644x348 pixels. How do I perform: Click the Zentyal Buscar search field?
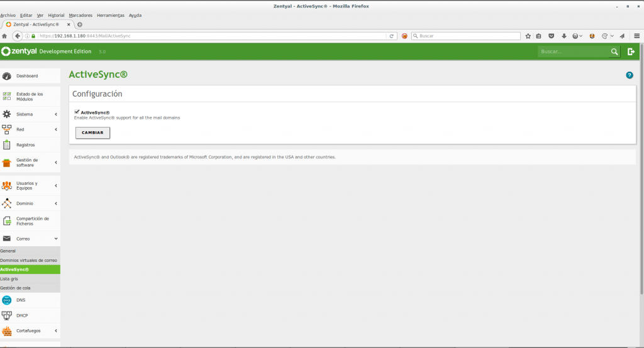click(x=572, y=52)
